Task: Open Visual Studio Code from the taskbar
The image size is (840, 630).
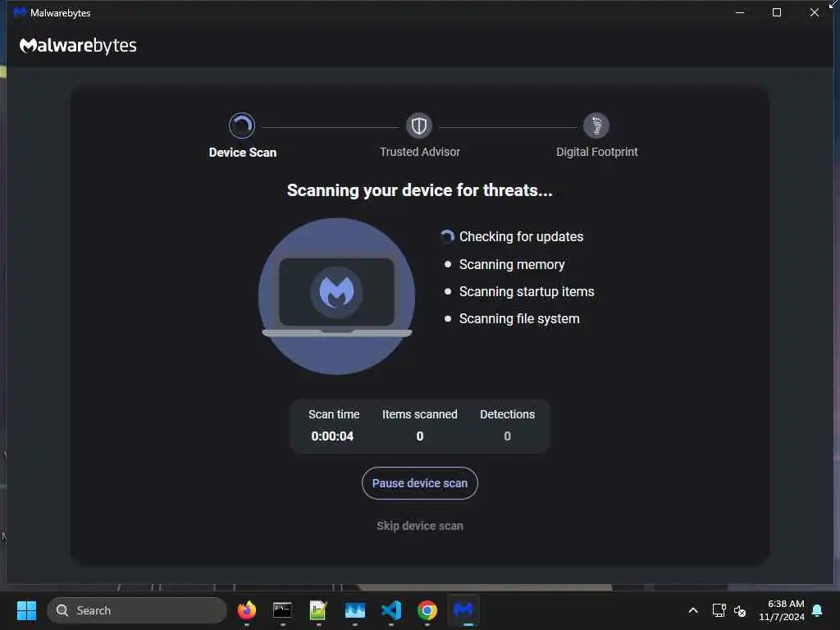Action: pos(391,610)
